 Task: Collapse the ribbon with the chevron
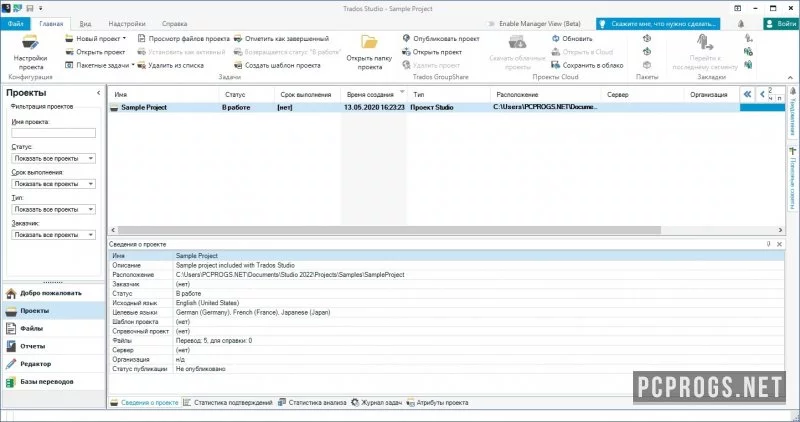pyautogui.click(x=790, y=77)
